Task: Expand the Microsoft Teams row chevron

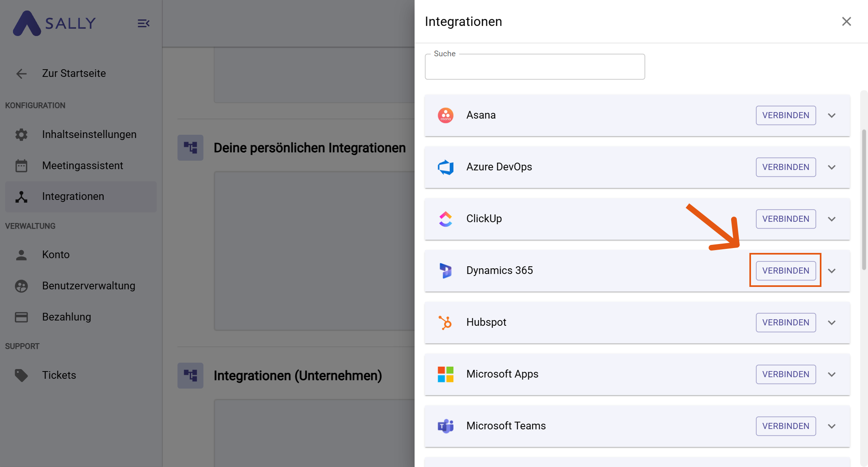Action: 832,427
